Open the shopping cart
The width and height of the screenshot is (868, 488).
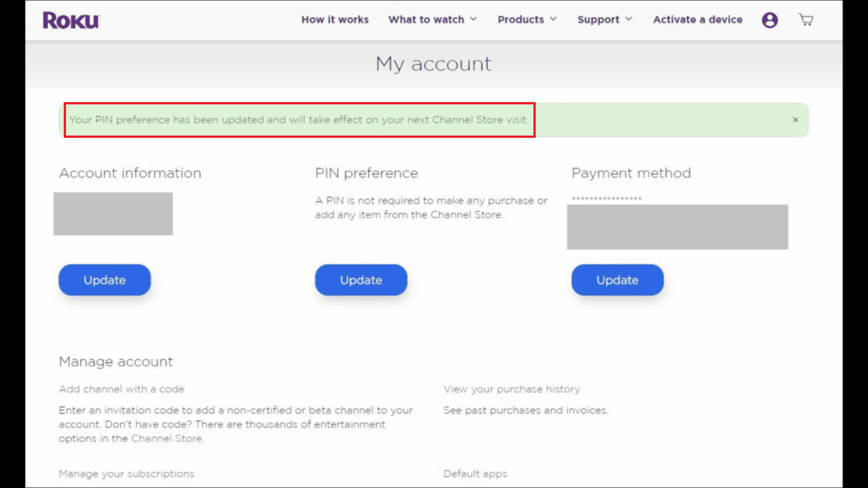pos(806,20)
